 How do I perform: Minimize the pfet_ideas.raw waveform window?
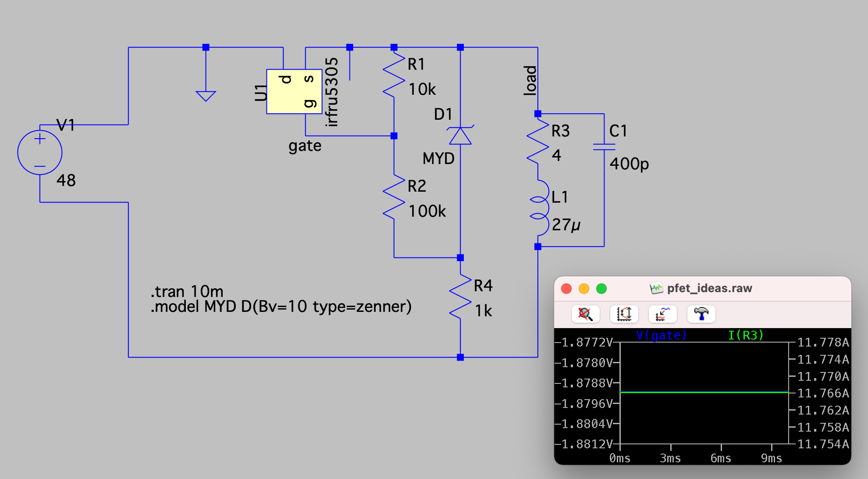click(x=584, y=289)
